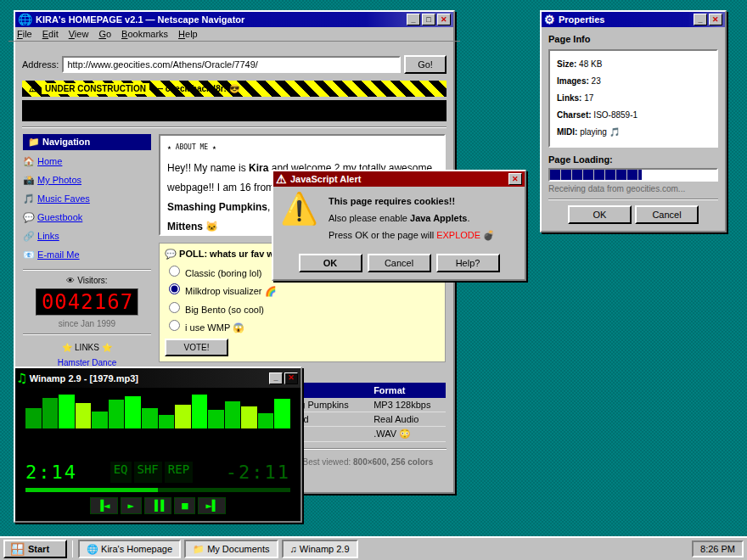This screenshot has height=560, width=747.
Task: Click the Winamp spectrum visualizer
Action: pos(158,412)
